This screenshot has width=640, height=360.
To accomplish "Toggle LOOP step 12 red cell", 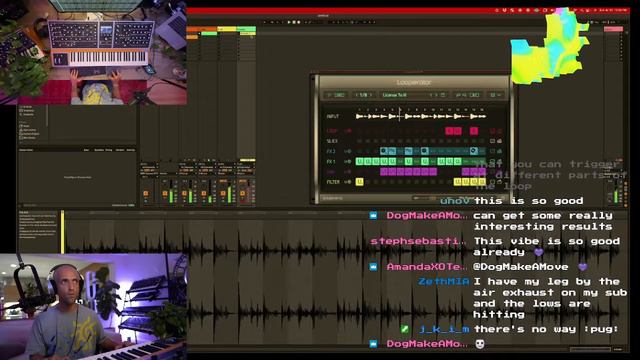I will tap(449, 131).
